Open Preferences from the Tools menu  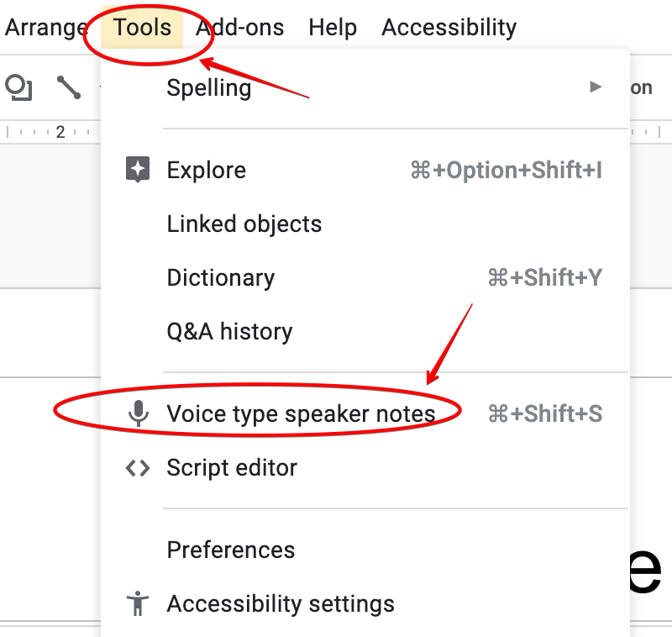[231, 550]
